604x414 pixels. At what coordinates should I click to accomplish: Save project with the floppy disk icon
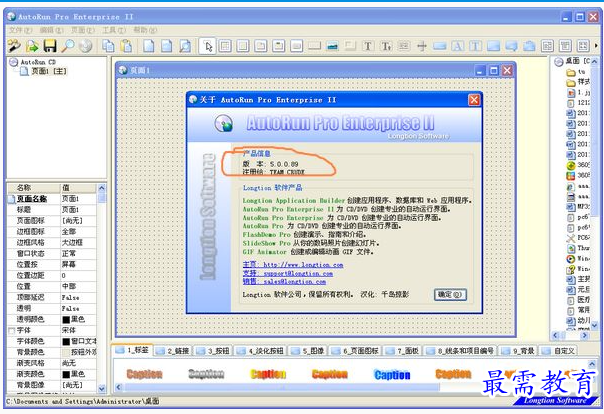(50, 46)
